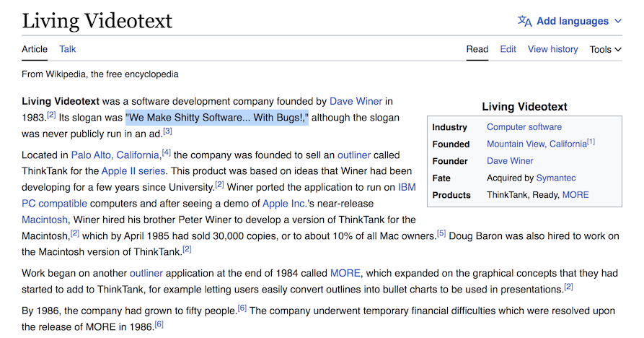Open the Tools dropdown menu
The width and height of the screenshot is (644, 338).
click(605, 49)
